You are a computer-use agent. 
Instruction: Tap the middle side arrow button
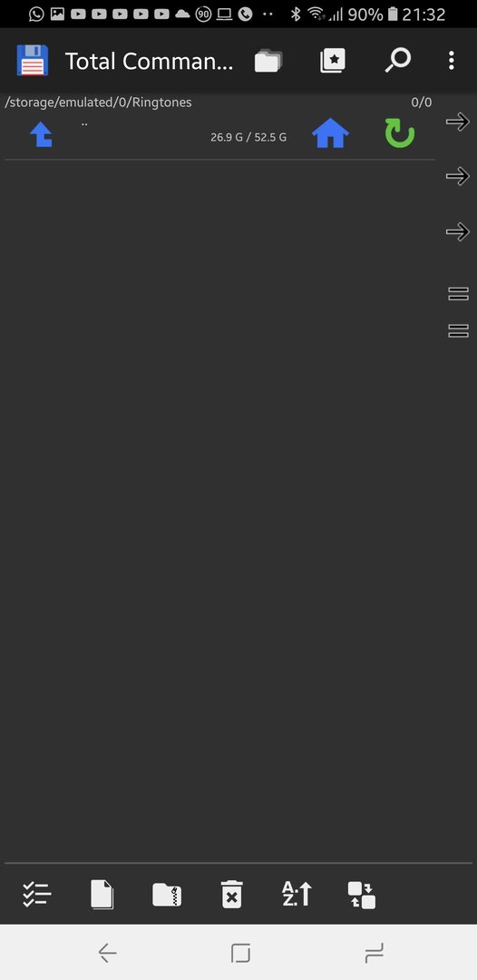click(x=458, y=176)
